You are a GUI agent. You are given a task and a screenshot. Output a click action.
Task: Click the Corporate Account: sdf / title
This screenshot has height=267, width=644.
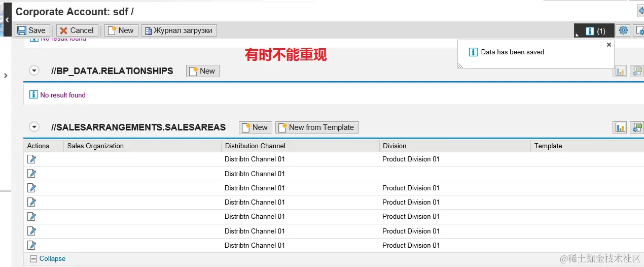tap(75, 11)
